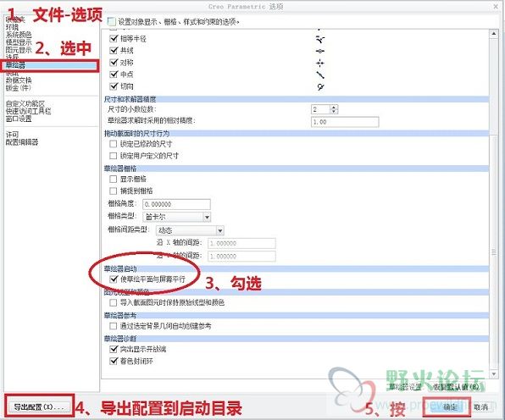
Task: Click the scrollbar down arrow
Action: click(494, 373)
